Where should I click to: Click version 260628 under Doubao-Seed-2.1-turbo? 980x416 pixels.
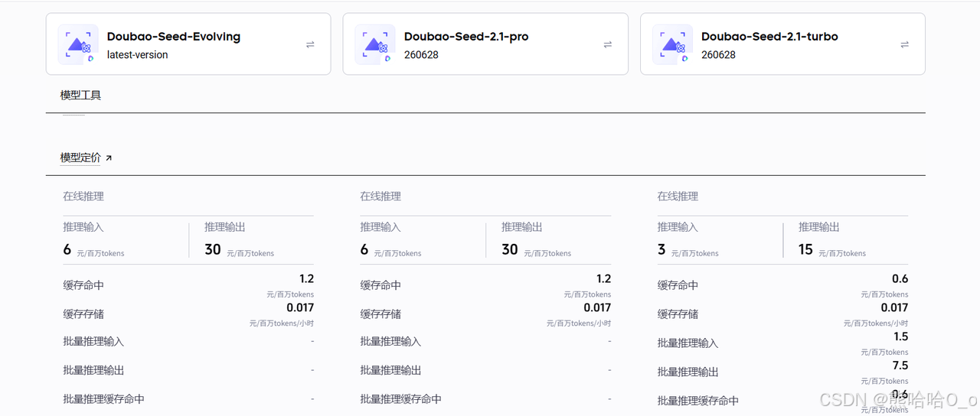point(718,55)
